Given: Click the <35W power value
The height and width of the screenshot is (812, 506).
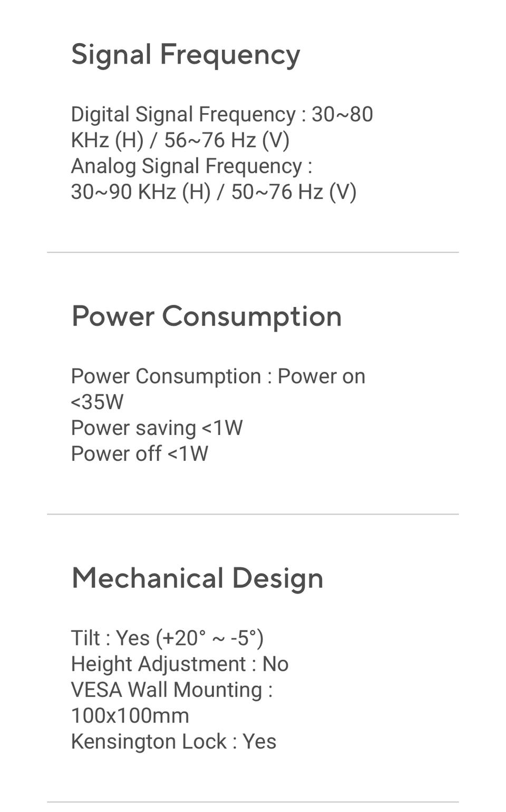Looking at the screenshot, I should [x=97, y=402].
